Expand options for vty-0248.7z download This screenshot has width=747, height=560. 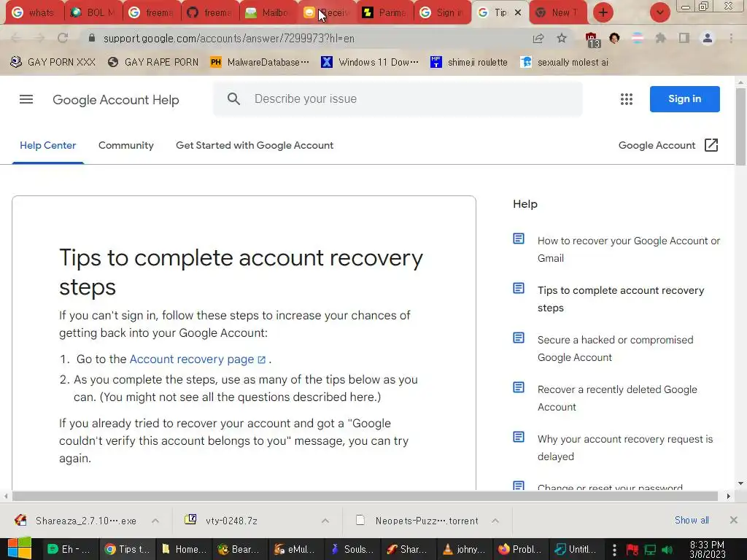coord(325,521)
